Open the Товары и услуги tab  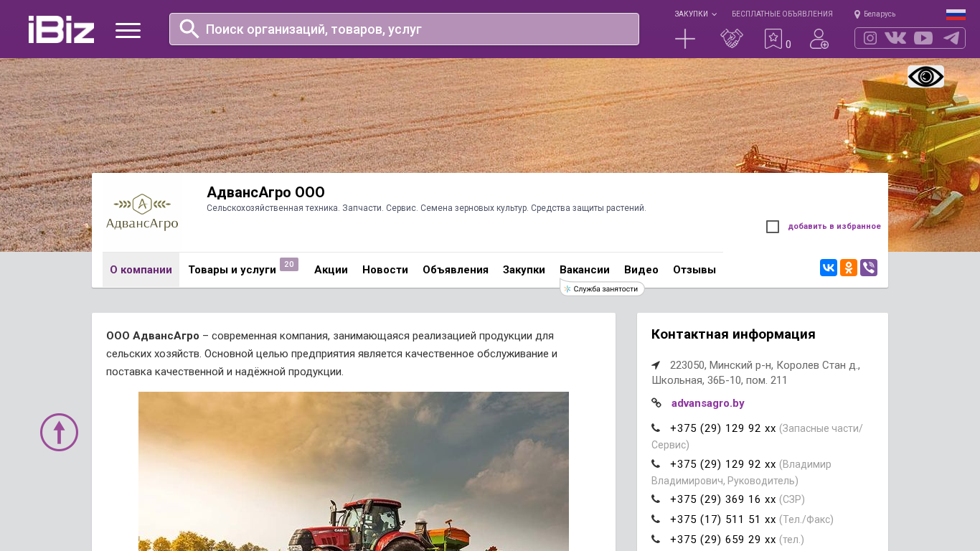click(x=232, y=270)
